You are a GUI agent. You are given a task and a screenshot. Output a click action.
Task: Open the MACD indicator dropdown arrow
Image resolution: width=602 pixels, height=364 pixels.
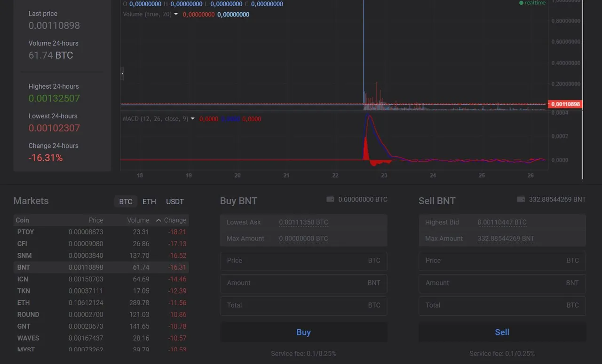(x=192, y=119)
